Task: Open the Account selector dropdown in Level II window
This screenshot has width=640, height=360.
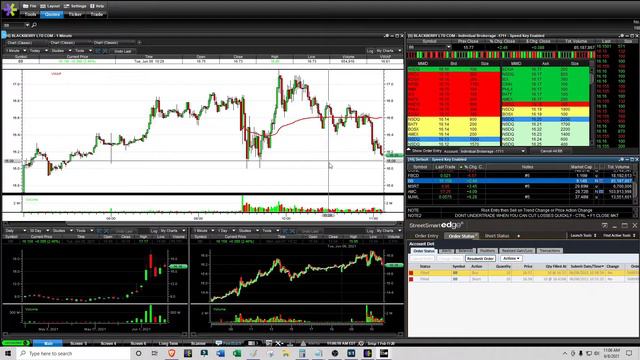Action: point(492,151)
